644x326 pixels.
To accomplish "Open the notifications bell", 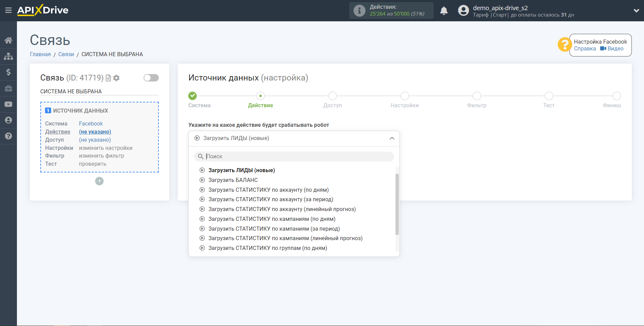I will coord(444,10).
